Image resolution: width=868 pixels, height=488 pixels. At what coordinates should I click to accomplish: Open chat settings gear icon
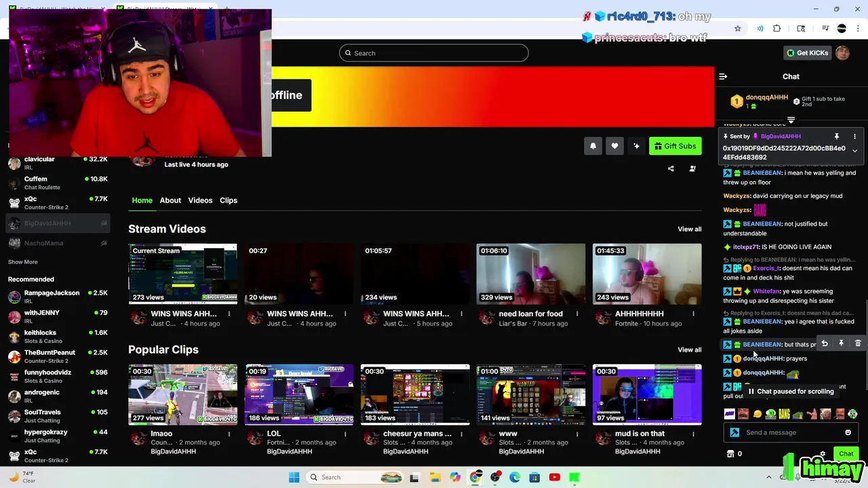[x=823, y=453]
